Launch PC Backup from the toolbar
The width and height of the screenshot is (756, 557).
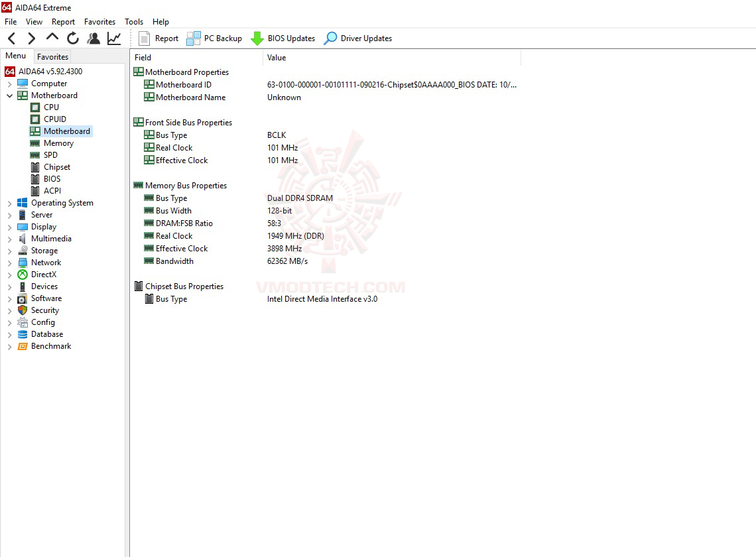tap(214, 38)
